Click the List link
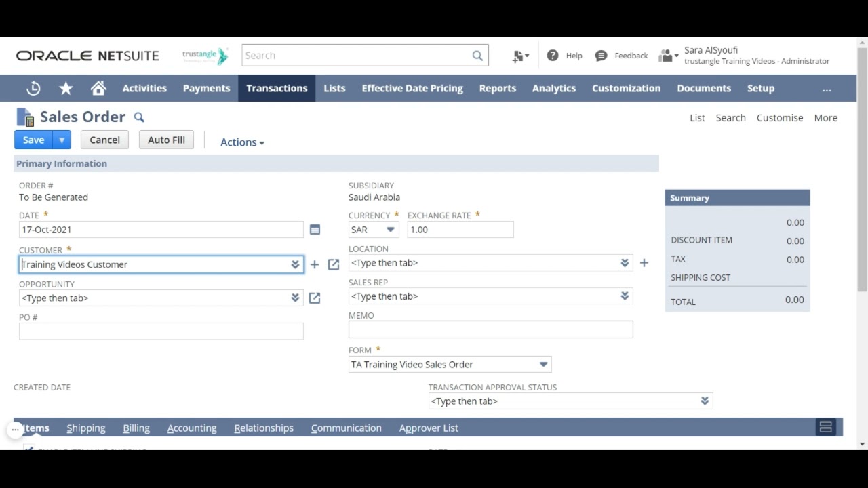 coord(697,117)
